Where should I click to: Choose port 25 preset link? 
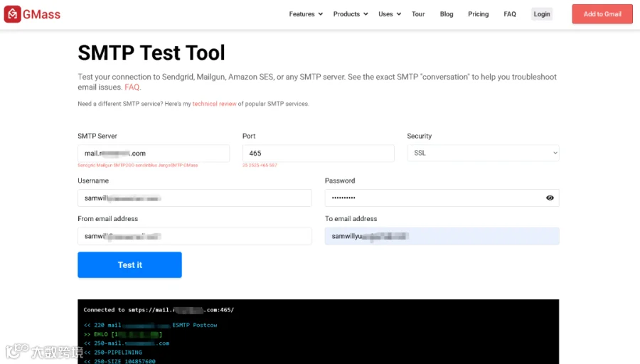pyautogui.click(x=245, y=165)
